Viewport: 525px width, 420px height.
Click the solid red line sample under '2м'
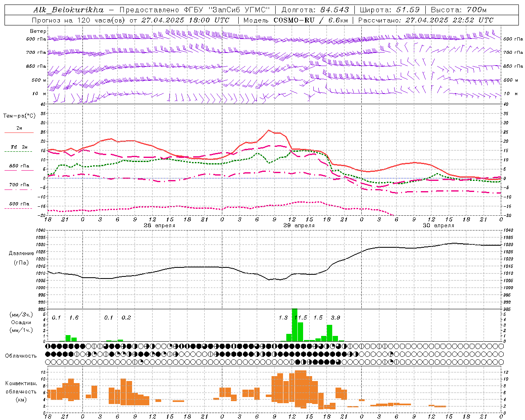point(19,133)
